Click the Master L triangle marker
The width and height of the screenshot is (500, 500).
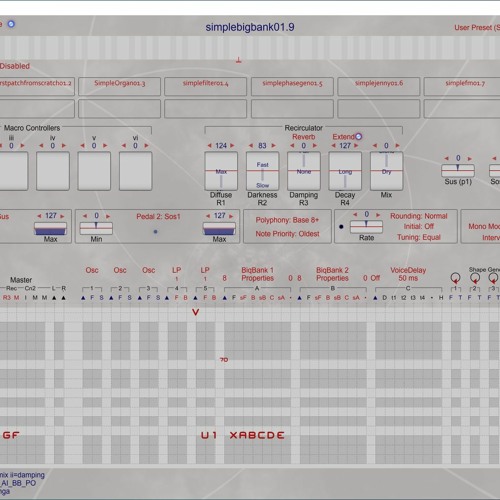(x=54, y=298)
